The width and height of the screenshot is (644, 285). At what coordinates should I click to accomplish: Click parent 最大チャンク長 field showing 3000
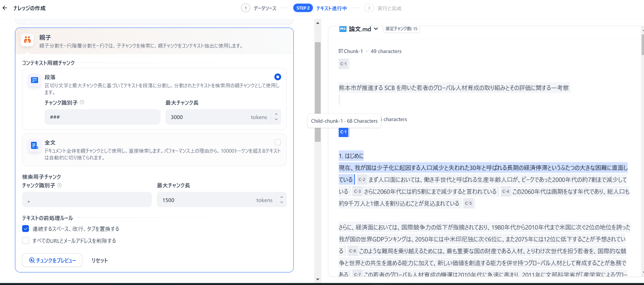219,117
